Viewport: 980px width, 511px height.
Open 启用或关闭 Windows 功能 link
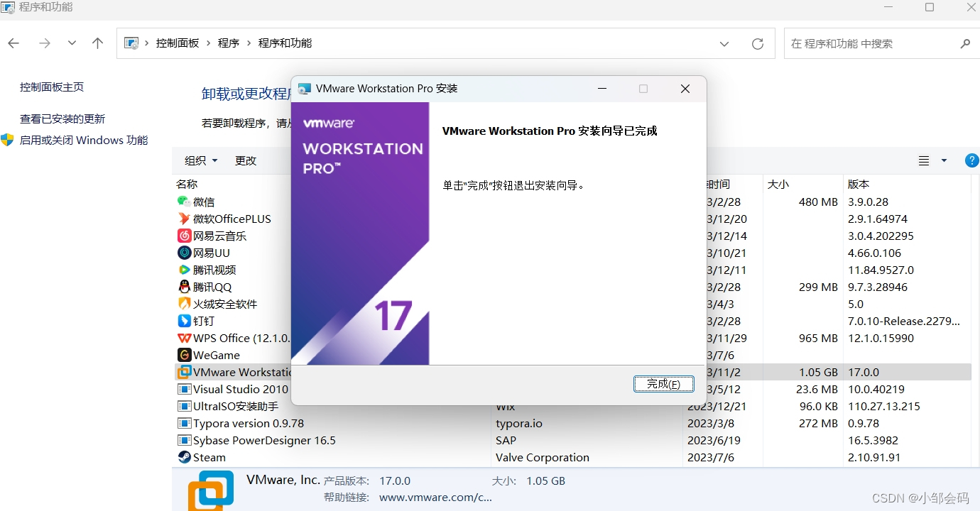(84, 140)
